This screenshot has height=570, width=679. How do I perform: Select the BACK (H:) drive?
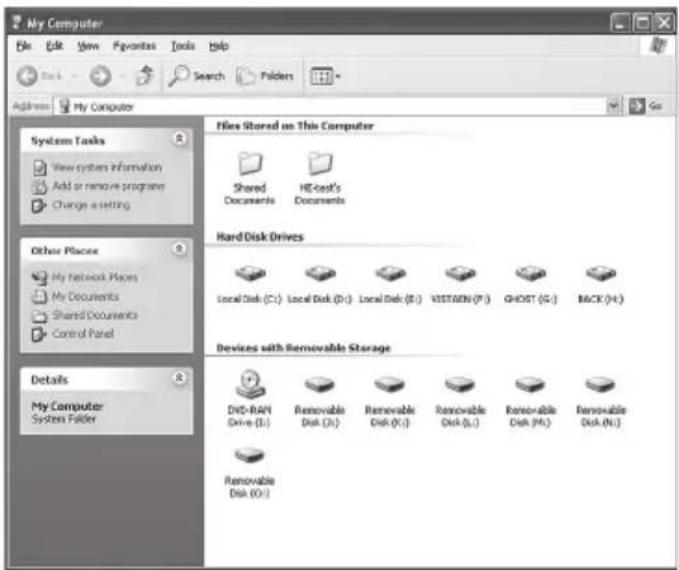(x=601, y=285)
